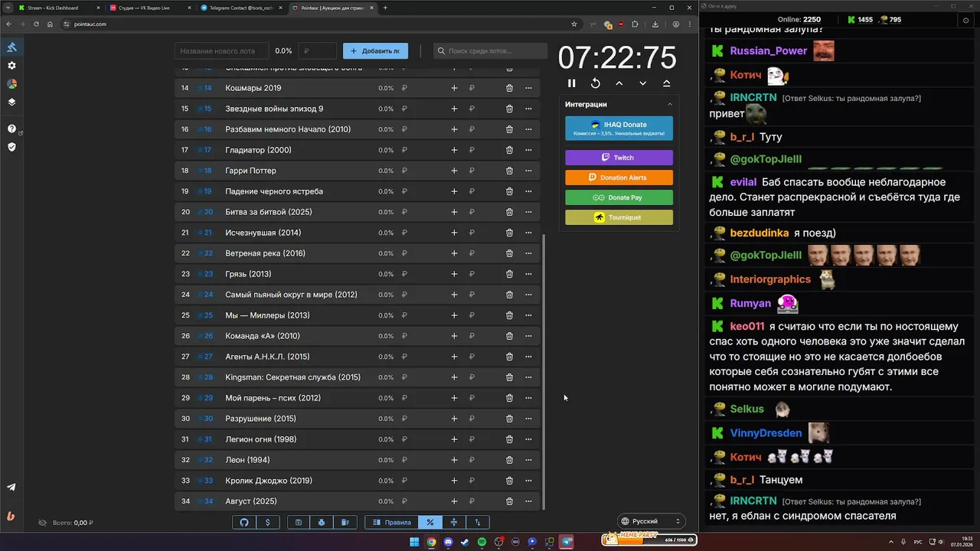Connect the Tourniquet integration
980x551 pixels.
pyautogui.click(x=619, y=217)
